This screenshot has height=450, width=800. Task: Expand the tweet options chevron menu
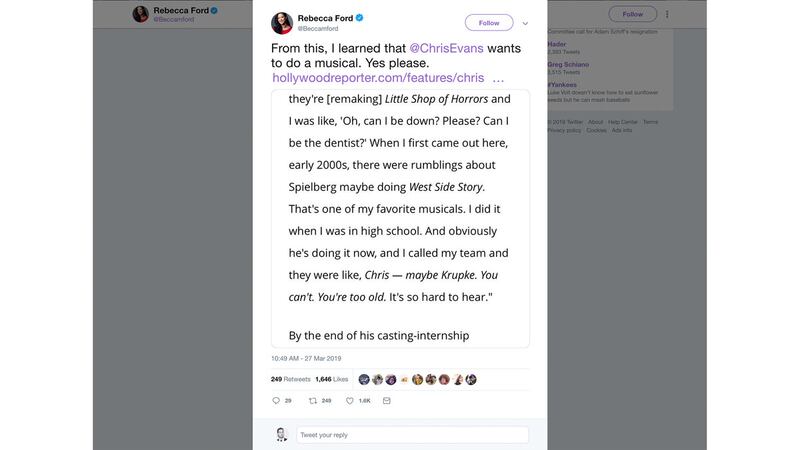(525, 23)
